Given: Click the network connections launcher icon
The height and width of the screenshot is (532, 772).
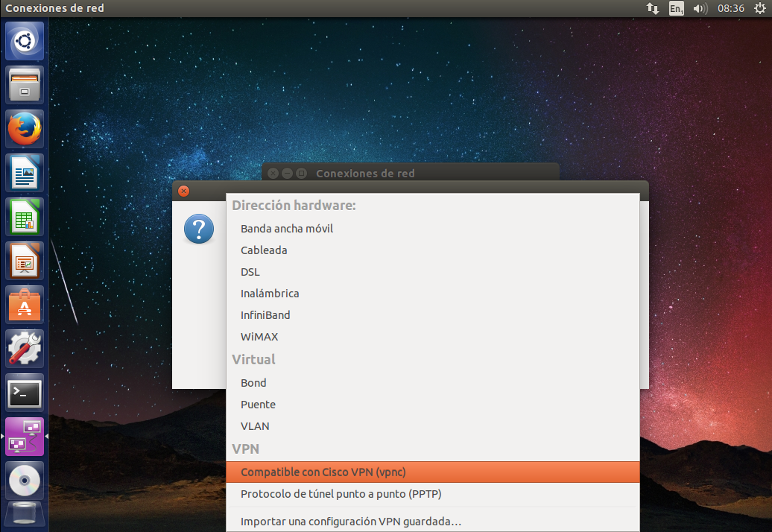Looking at the screenshot, I should pyautogui.click(x=25, y=437).
